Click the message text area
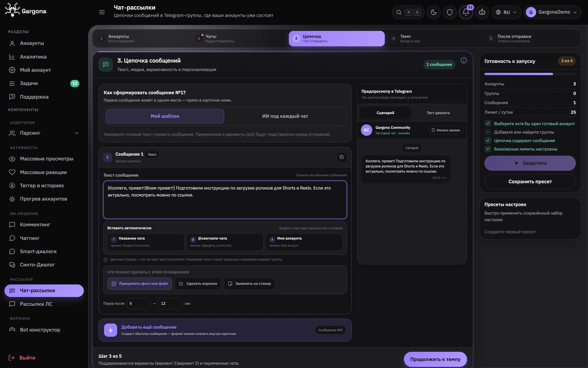Screen dimensions: 588x368 [225, 200]
